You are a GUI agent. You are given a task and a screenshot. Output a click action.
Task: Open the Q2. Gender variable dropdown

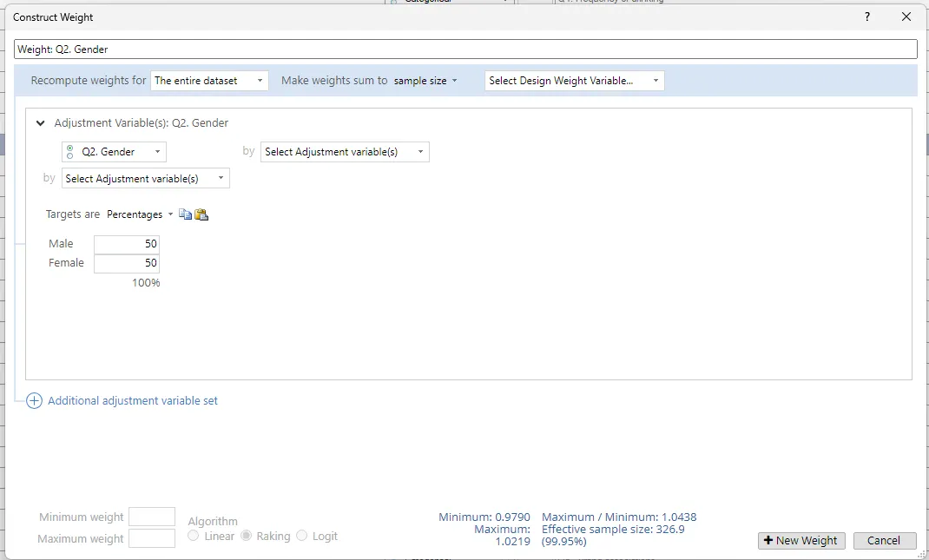[114, 152]
